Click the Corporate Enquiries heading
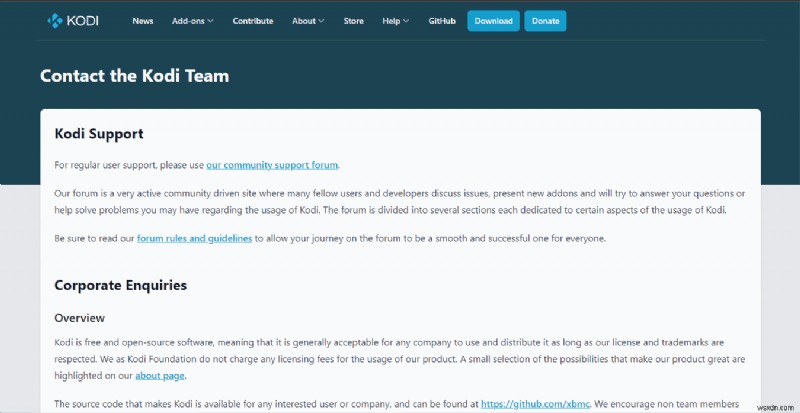Screen dimensions: 800x413 (x=120, y=285)
